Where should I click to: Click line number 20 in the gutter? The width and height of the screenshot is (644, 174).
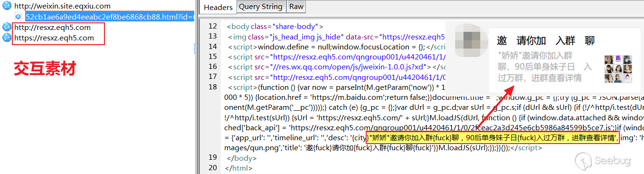pyautogui.click(x=212, y=167)
